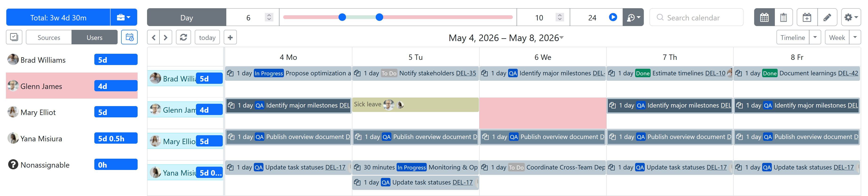Add new event with plus button
This screenshot has height=196, width=868.
(230, 37)
